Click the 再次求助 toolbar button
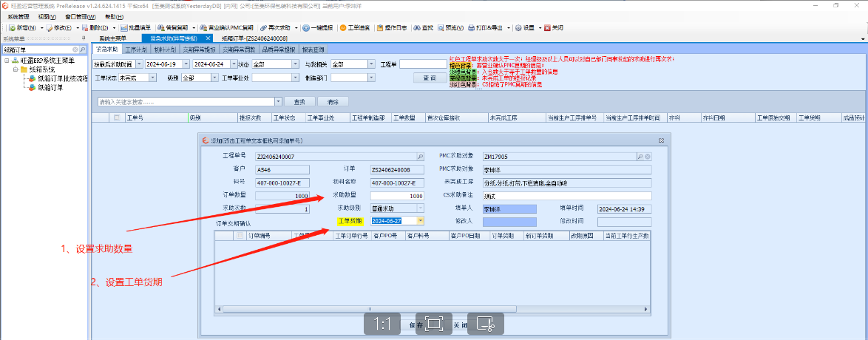This screenshot has width=868, height=340. coord(275,27)
